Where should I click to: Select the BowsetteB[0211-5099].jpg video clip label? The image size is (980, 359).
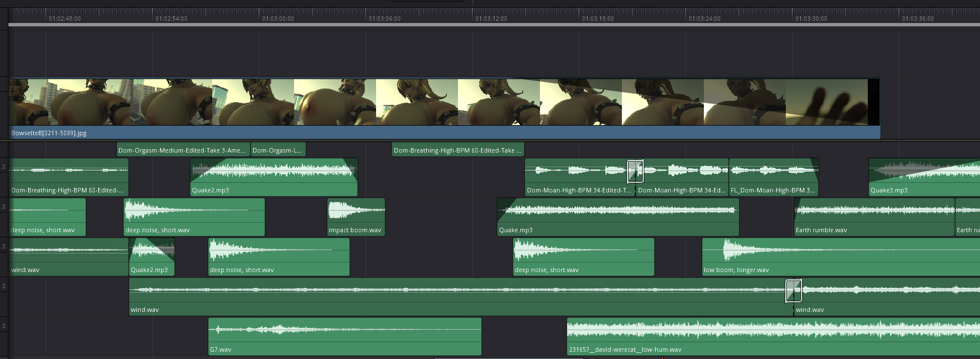49,133
